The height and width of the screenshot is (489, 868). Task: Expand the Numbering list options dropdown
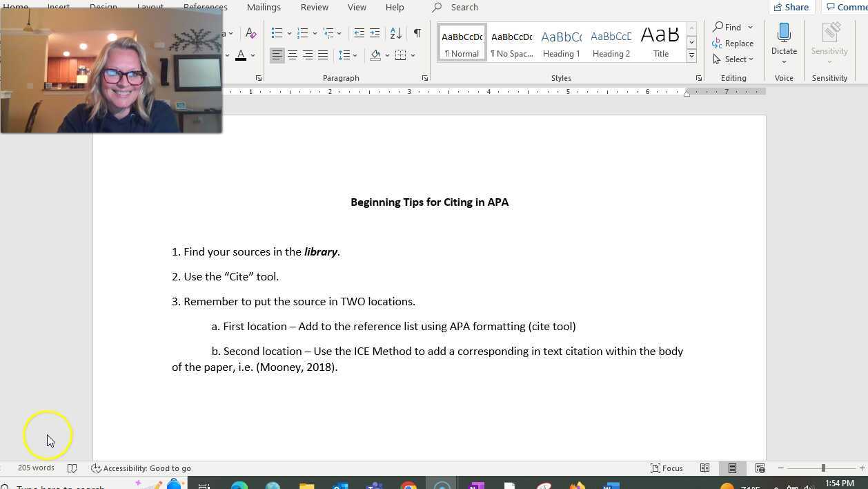click(x=315, y=32)
